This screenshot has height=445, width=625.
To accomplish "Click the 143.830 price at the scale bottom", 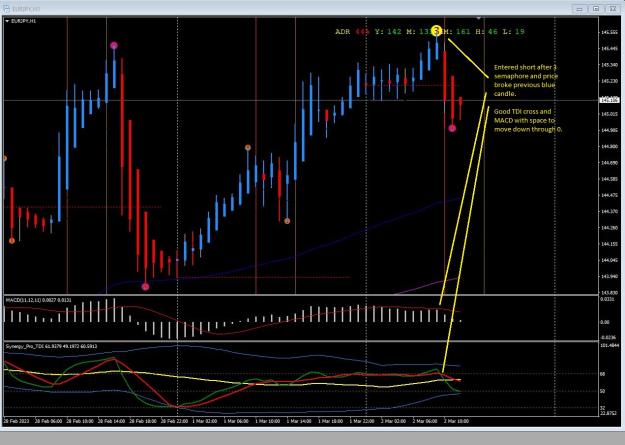I will click(608, 292).
